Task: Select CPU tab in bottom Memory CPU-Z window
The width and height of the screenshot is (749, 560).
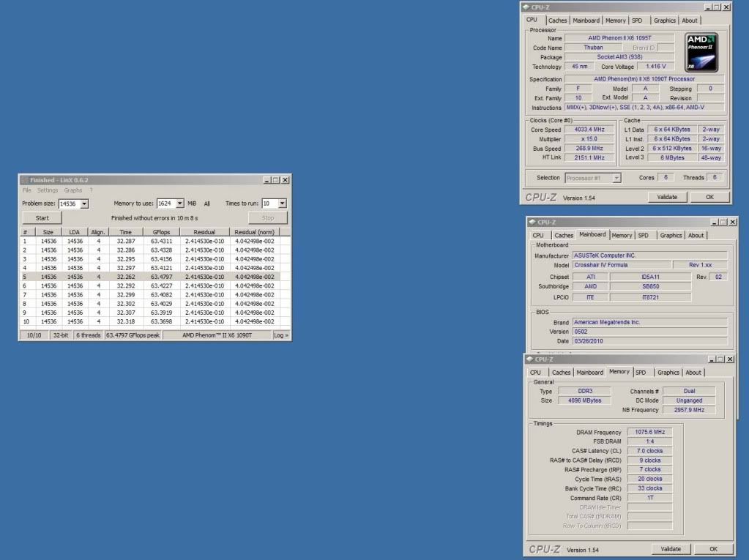Action: point(535,373)
